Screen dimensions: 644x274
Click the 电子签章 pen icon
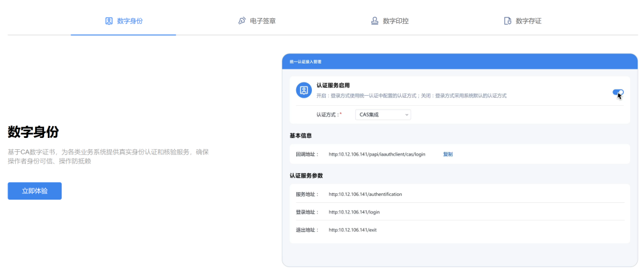pos(241,21)
